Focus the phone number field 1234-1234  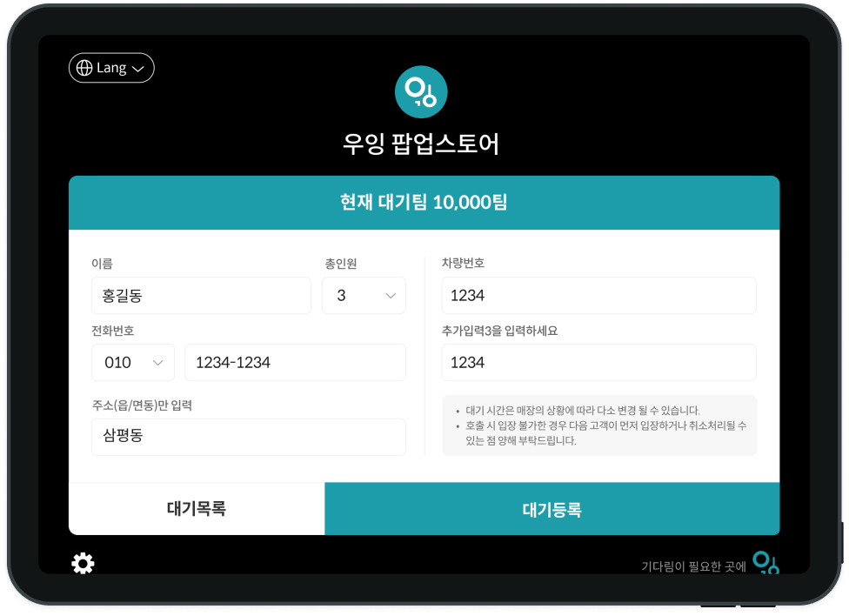pos(295,363)
